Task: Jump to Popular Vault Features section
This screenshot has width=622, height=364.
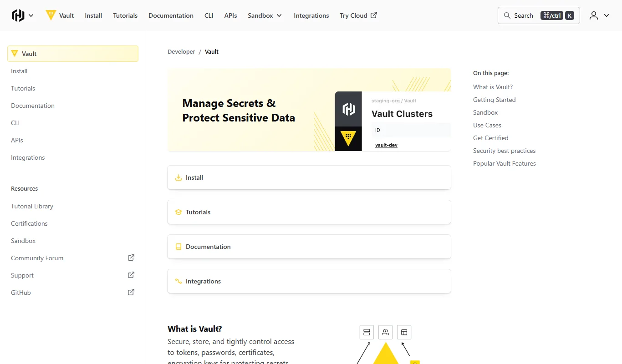Action: [x=505, y=163]
